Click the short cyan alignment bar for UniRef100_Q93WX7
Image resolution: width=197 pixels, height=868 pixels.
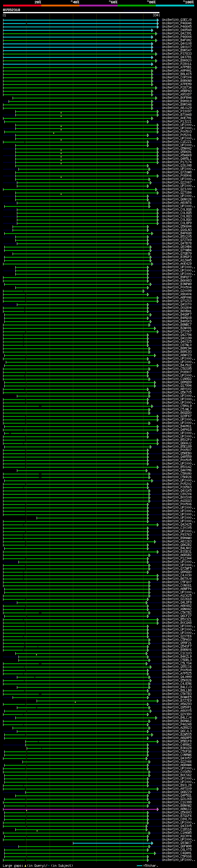(x=113, y=843)
